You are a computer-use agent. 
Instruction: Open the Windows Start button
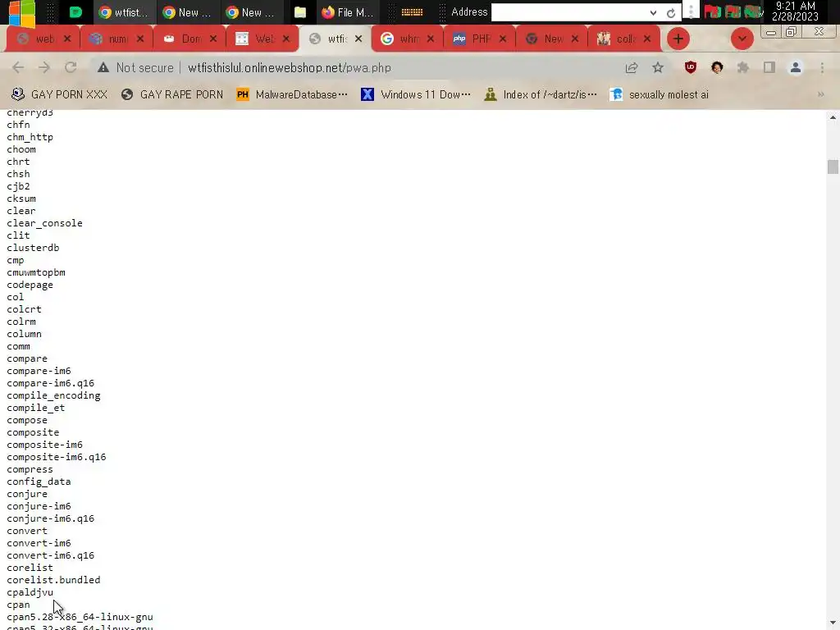pyautogui.click(x=22, y=12)
